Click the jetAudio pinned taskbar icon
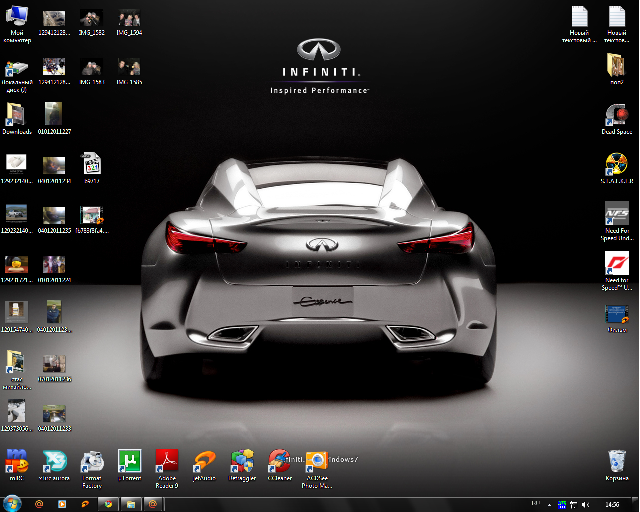 click(x=85, y=504)
